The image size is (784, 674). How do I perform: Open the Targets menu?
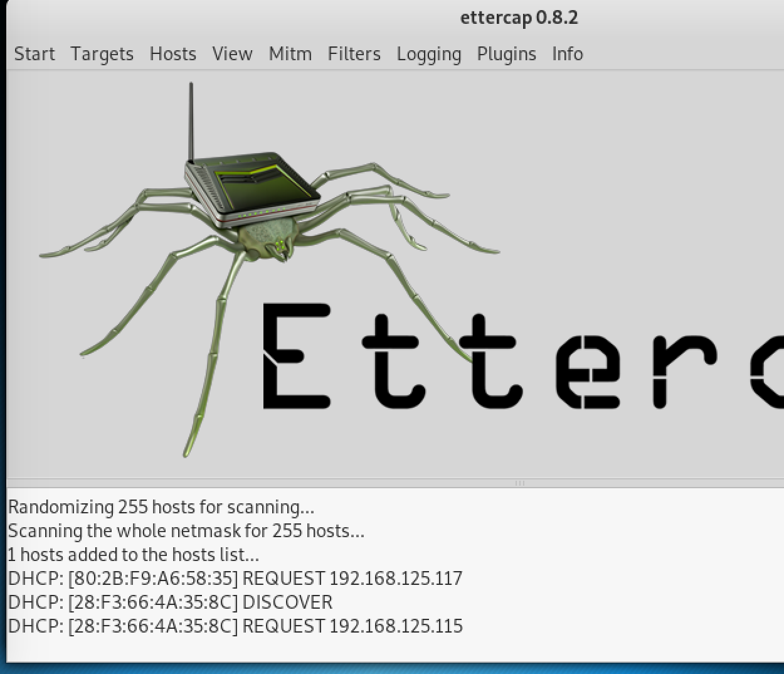pyautogui.click(x=102, y=54)
